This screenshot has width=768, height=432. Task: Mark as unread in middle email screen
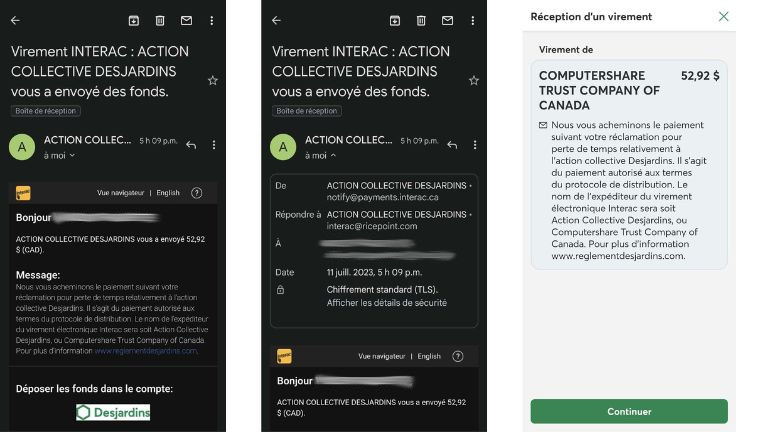click(x=447, y=21)
